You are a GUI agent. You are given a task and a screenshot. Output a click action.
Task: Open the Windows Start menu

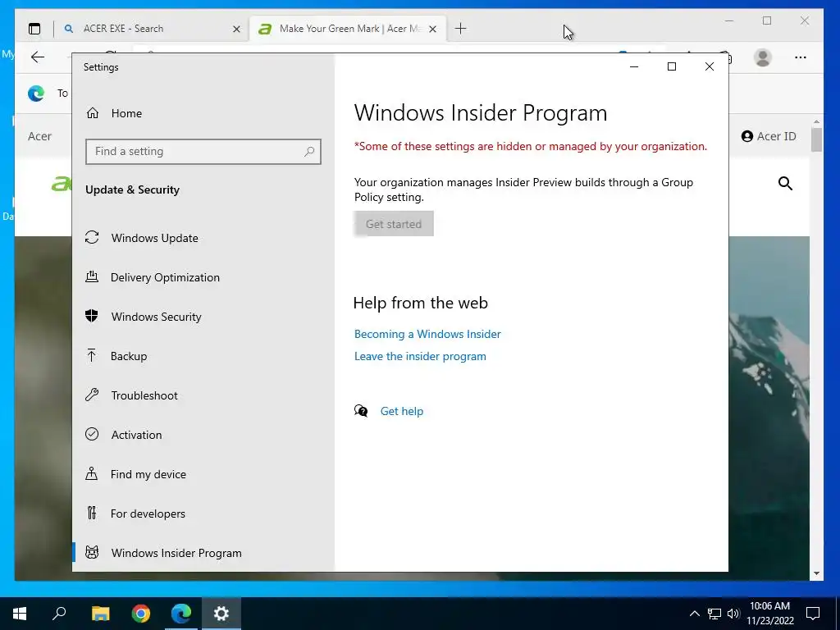click(x=20, y=614)
